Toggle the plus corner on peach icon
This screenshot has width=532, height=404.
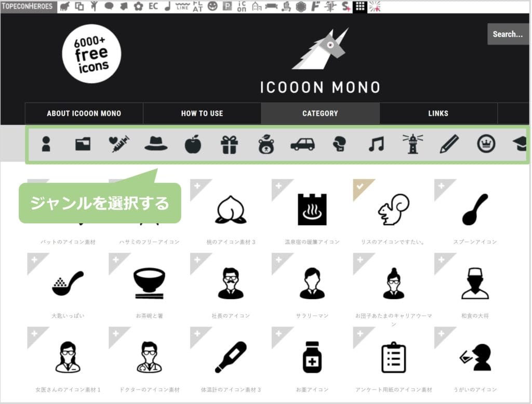point(198,186)
